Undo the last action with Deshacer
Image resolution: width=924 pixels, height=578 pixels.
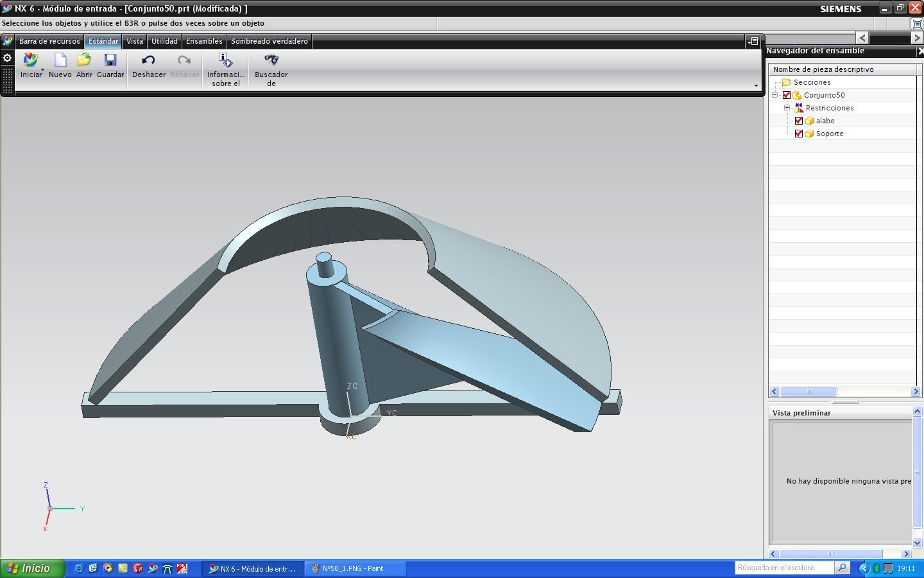pos(148,60)
